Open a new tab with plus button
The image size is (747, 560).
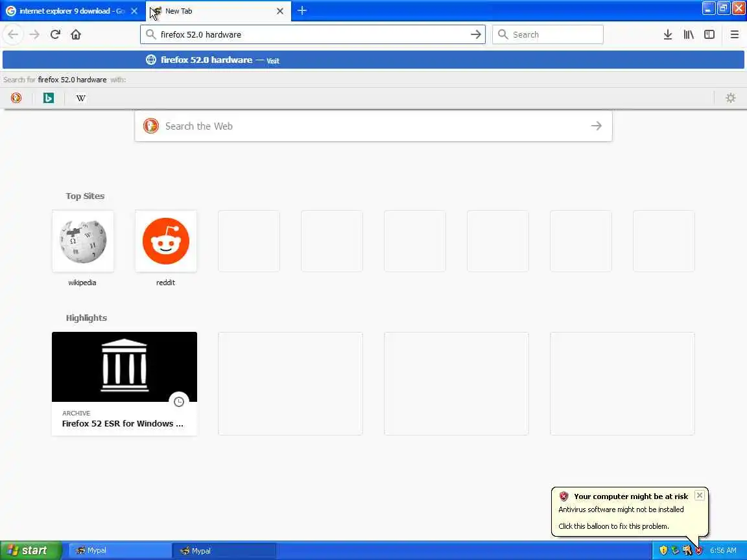[302, 10]
